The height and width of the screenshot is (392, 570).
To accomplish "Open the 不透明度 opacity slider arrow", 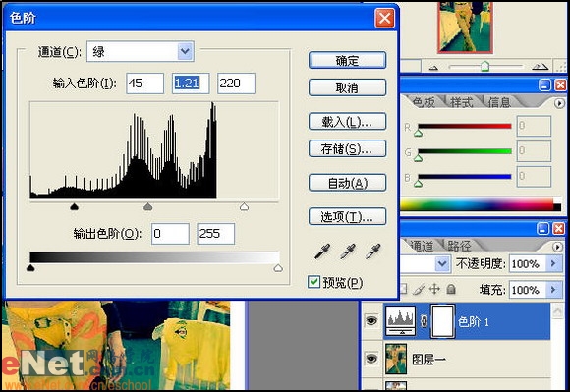I will point(553,263).
